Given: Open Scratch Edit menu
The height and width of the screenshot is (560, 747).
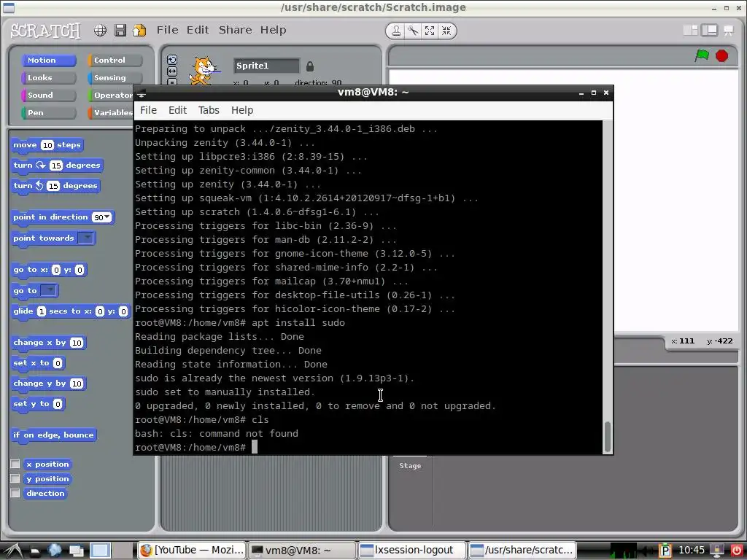Looking at the screenshot, I should 198,30.
